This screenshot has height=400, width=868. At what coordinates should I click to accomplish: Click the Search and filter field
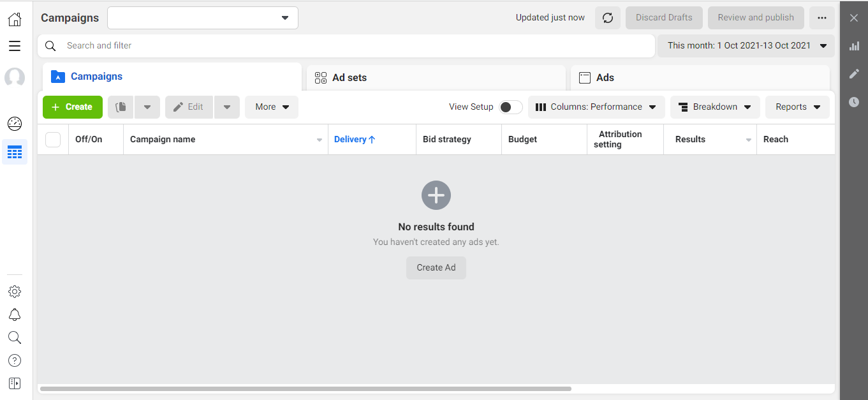pos(344,46)
